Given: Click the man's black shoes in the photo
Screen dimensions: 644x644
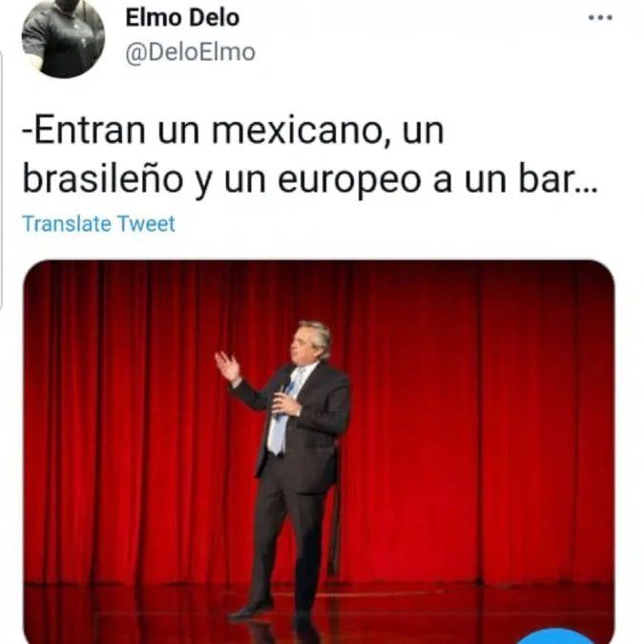Looking at the screenshot, I should tap(251, 610).
